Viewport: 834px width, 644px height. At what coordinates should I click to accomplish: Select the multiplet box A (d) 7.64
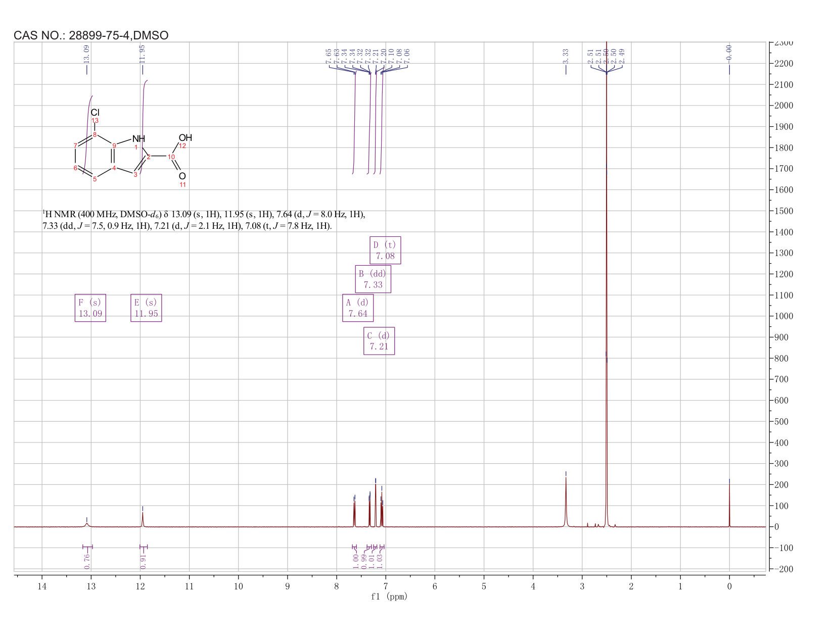point(358,308)
